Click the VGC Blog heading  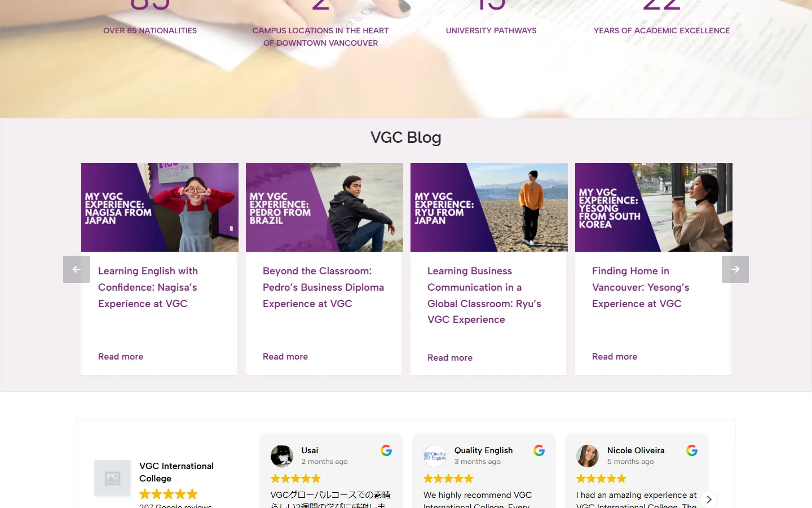pyautogui.click(x=406, y=138)
